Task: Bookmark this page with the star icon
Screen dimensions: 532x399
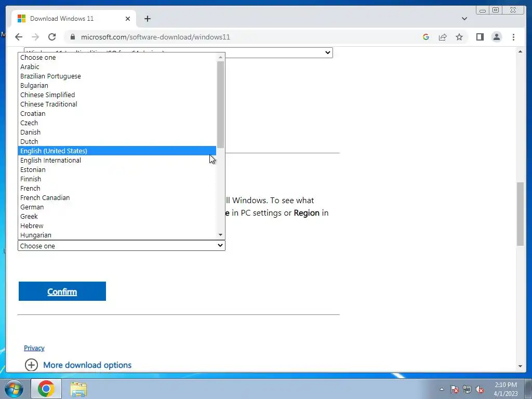Action: [x=459, y=37]
